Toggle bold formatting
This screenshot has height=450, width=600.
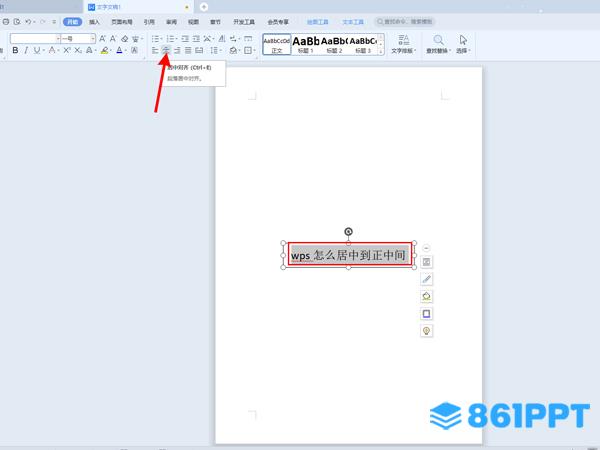15,50
